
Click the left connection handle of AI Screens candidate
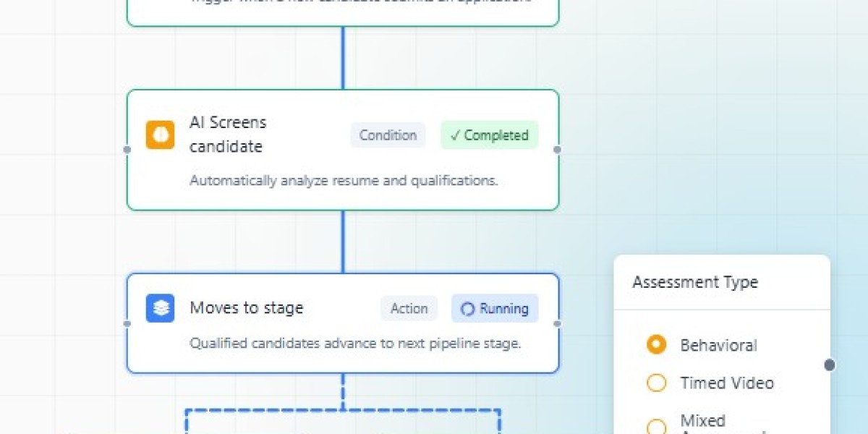[x=127, y=150]
